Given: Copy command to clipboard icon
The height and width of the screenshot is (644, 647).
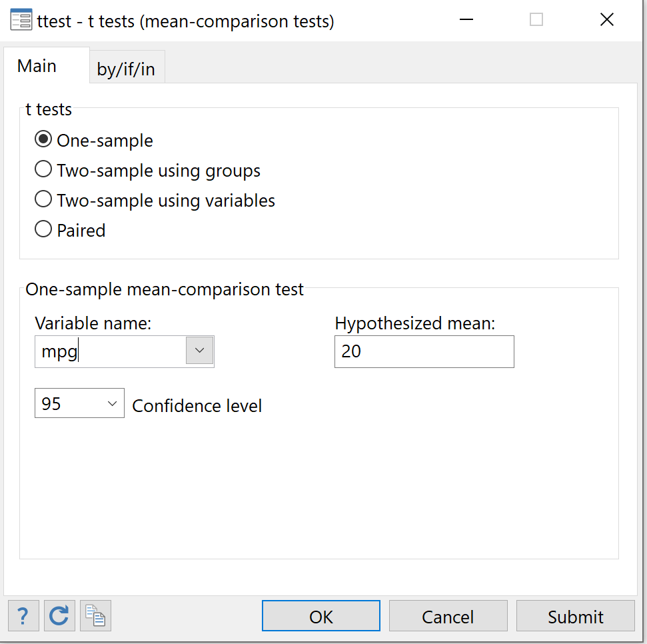Looking at the screenshot, I should [95, 616].
